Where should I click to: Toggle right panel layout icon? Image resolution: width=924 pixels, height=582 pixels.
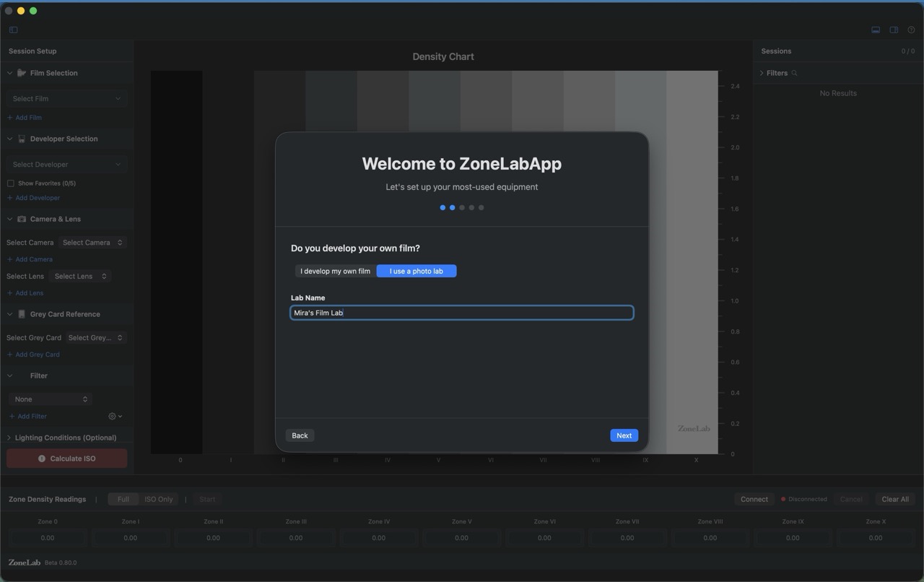point(894,30)
